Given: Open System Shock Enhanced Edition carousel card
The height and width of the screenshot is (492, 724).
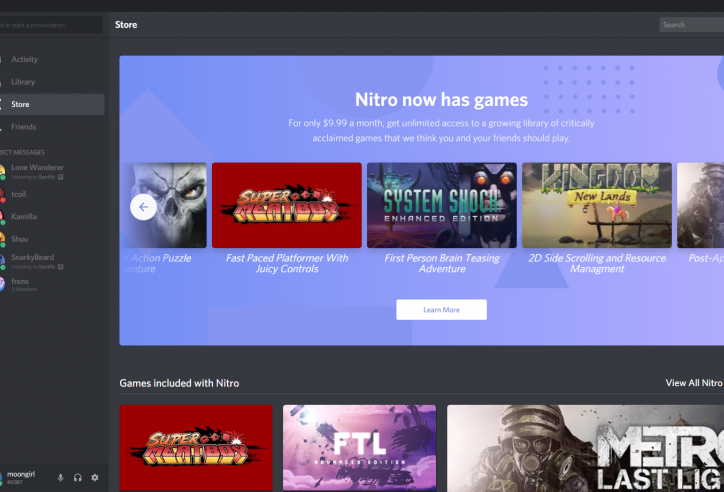Looking at the screenshot, I should coord(442,205).
